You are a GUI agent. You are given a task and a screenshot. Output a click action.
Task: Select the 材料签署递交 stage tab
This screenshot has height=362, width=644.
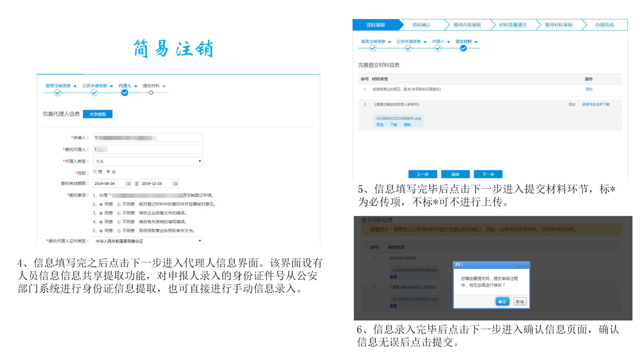[513, 25]
